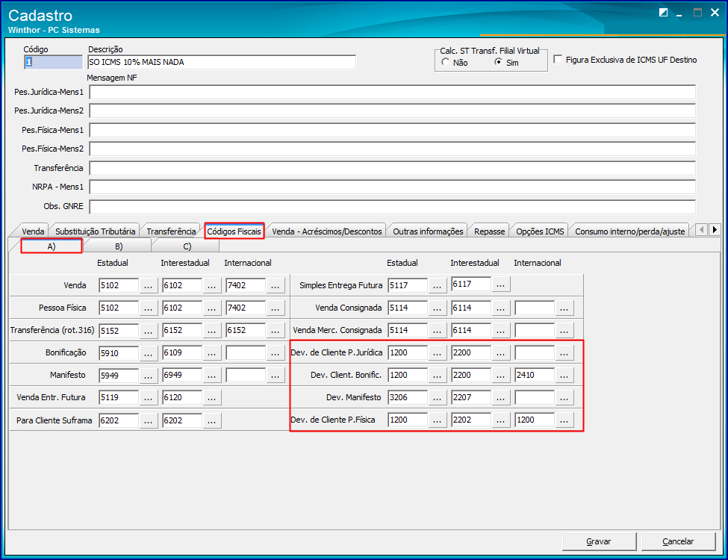Open lookup for Para Cliente Suframa Estadual
Image resolution: width=728 pixels, height=560 pixels.
(x=148, y=420)
